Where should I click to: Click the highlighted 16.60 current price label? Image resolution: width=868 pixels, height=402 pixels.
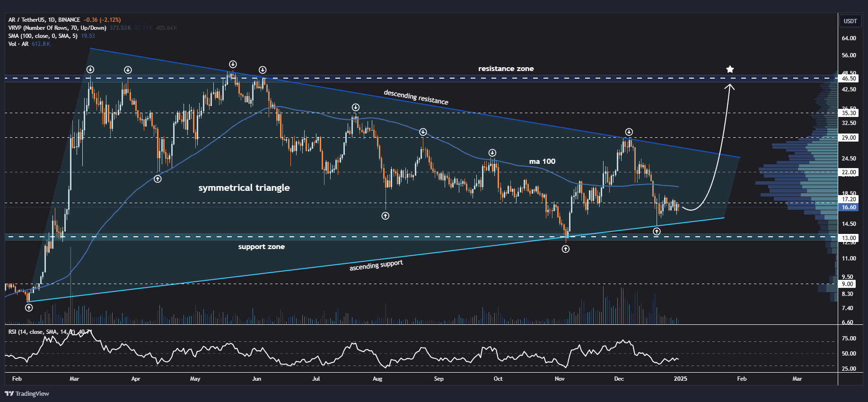849,207
